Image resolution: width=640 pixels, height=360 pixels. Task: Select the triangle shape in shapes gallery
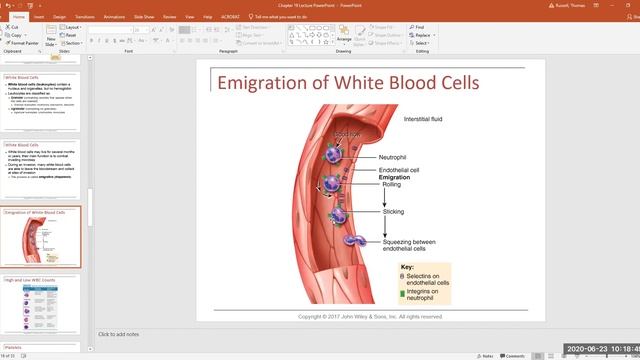pos(291,35)
